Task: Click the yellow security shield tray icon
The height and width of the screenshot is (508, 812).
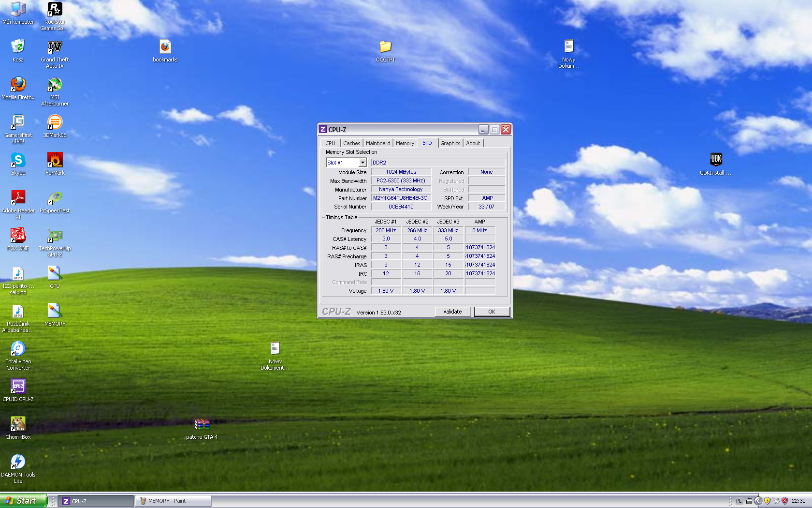Action: tap(767, 501)
